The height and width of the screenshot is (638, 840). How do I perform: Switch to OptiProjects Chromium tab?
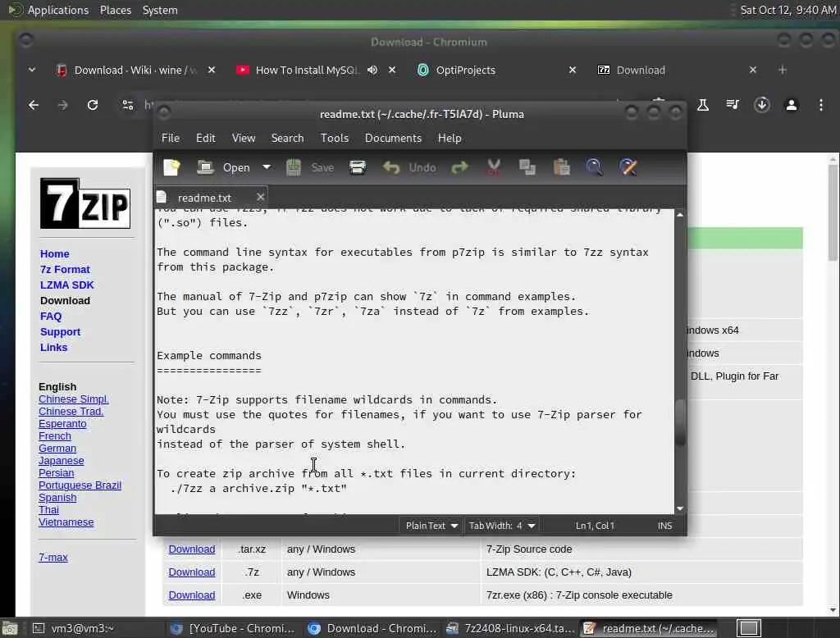[466, 71]
